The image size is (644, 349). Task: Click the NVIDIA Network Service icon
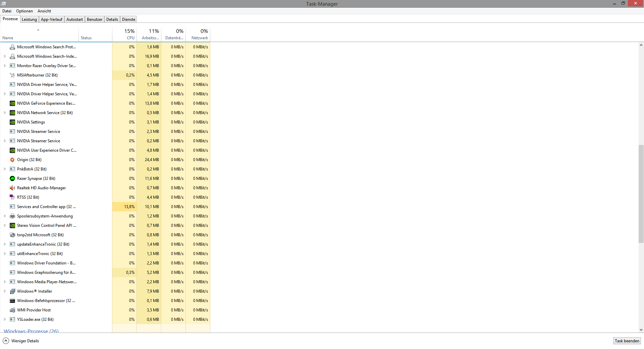[x=12, y=113]
